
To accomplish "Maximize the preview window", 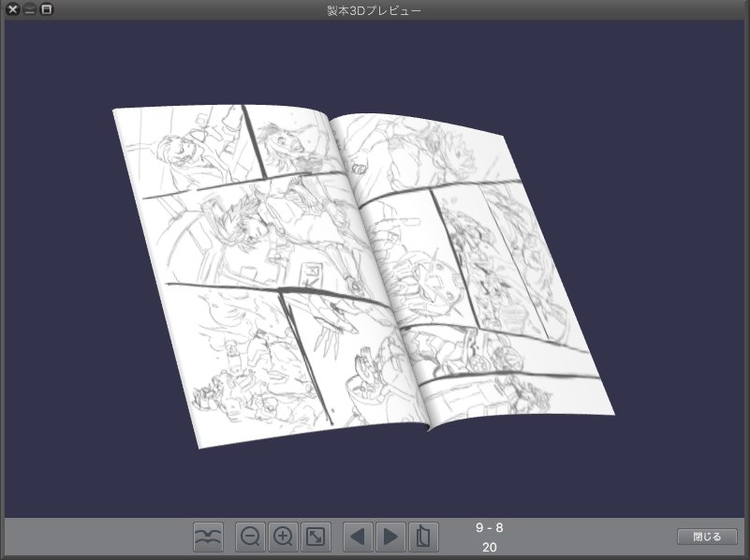I will tap(47, 9).
